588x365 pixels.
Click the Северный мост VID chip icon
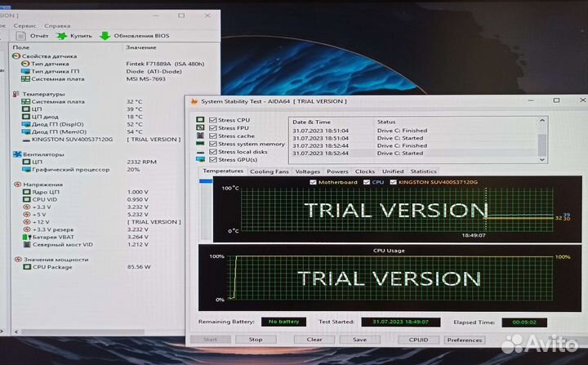(x=27, y=245)
